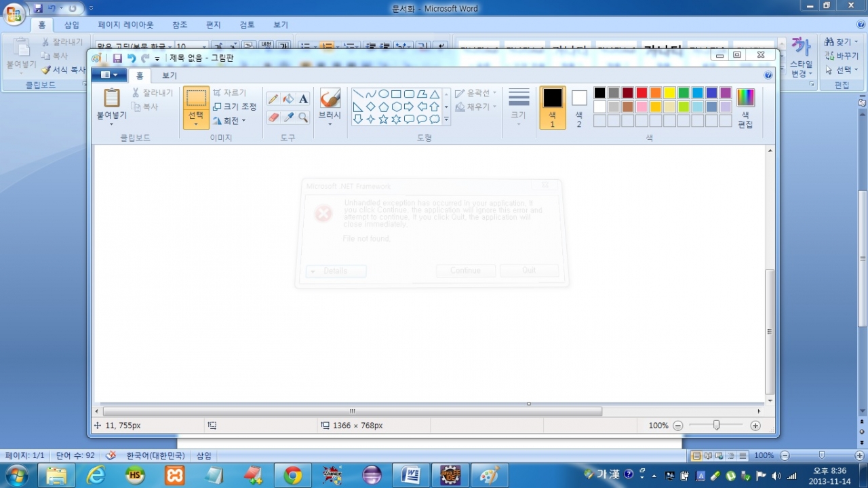This screenshot has width=868, height=488.
Task: Click Paint's Redo arrow in title bar
Action: click(x=145, y=58)
